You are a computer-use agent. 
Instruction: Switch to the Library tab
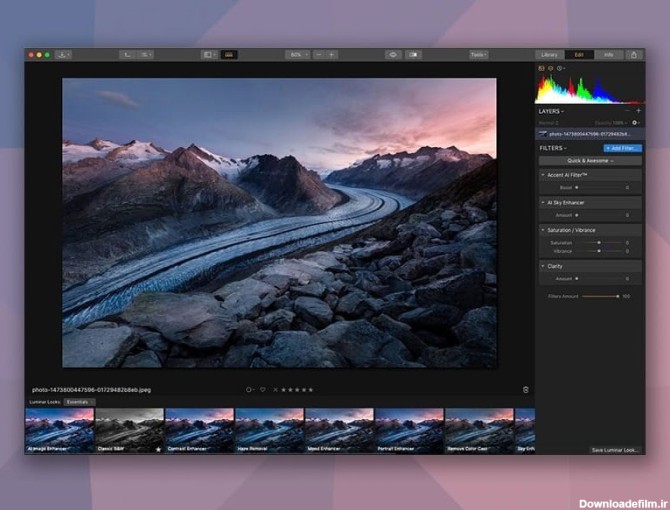(549, 54)
